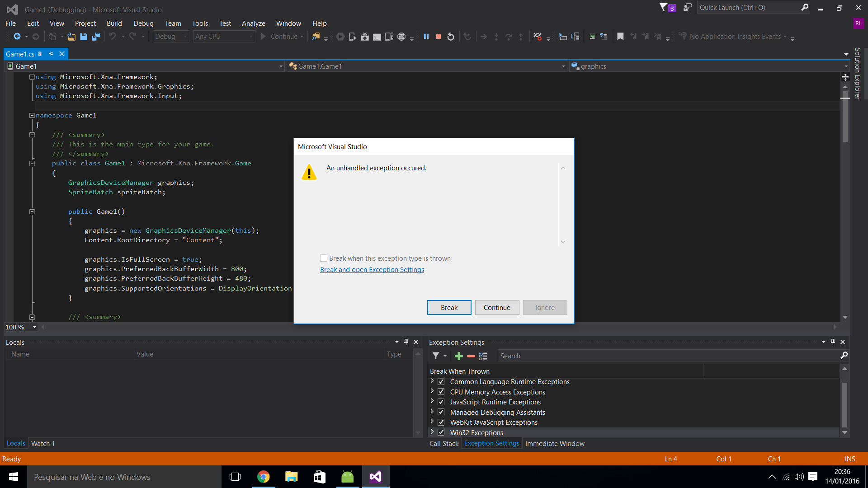Open the Analyze menu
Screen dimensions: 868x488
254,23
